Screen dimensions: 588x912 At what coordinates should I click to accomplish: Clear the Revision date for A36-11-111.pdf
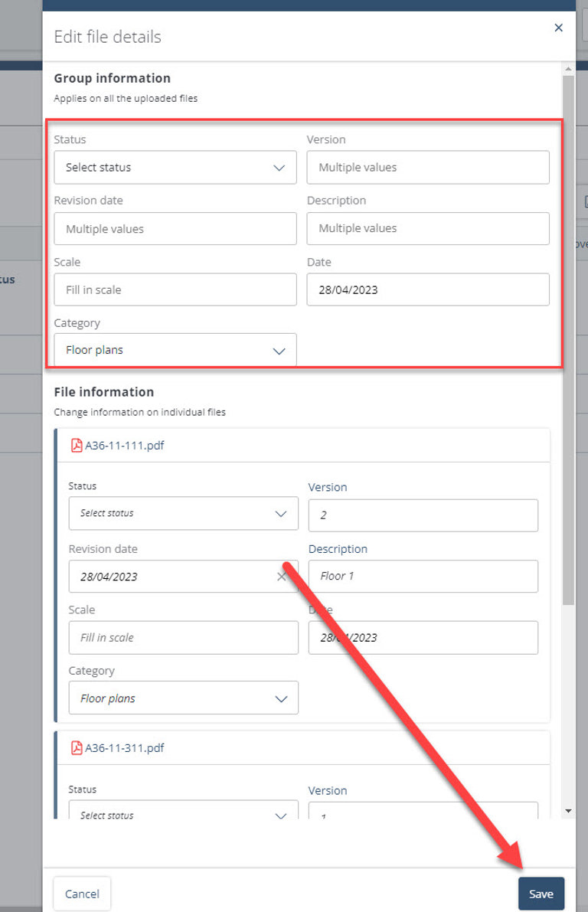[281, 577]
